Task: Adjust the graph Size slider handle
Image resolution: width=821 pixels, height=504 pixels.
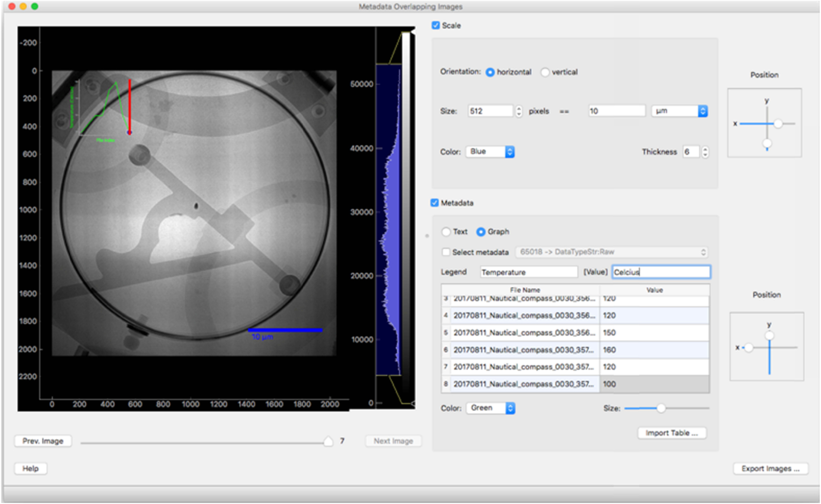Action: click(661, 408)
